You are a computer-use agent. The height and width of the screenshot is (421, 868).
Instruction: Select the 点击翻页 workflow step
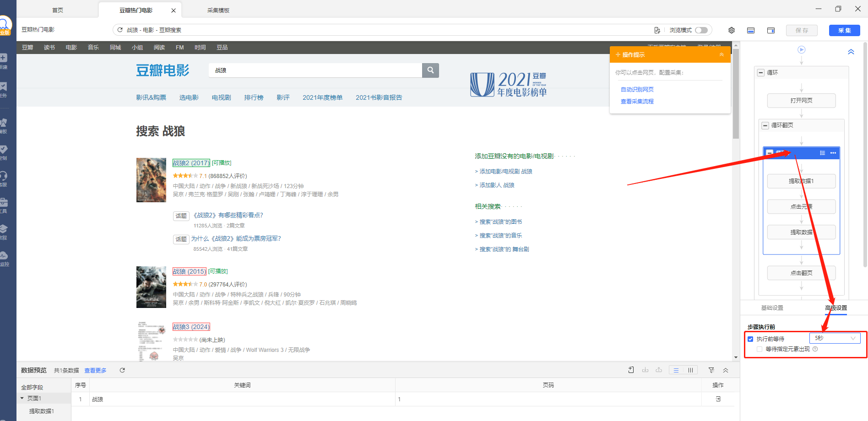point(801,273)
